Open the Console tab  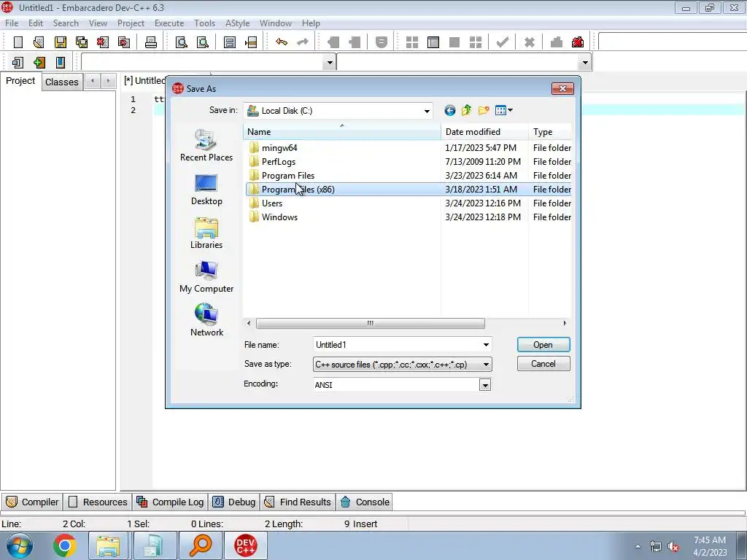coord(365,502)
